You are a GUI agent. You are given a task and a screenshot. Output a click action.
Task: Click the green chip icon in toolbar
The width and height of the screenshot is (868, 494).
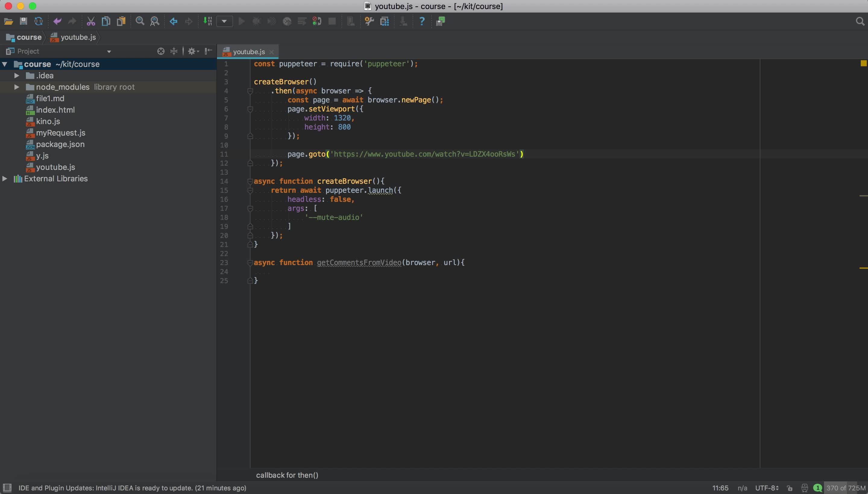[x=441, y=22]
